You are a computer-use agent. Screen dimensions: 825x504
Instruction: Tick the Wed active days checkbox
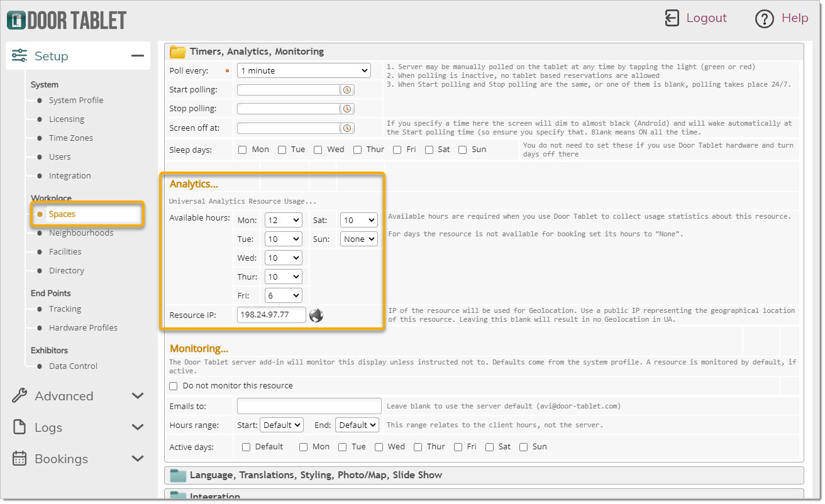[x=379, y=447]
